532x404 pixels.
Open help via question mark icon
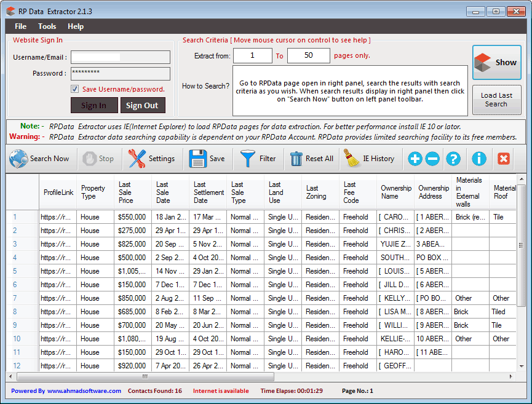pyautogui.click(x=453, y=159)
